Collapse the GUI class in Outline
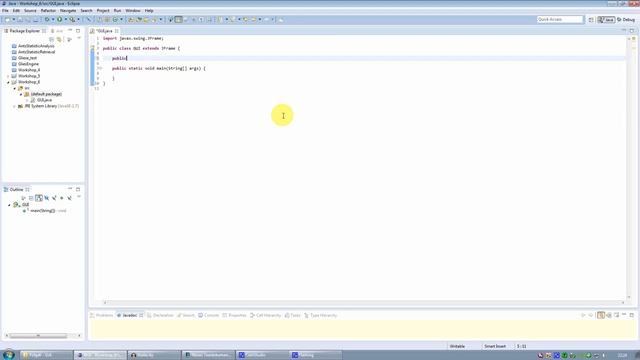640x360 pixels. [x=9, y=205]
